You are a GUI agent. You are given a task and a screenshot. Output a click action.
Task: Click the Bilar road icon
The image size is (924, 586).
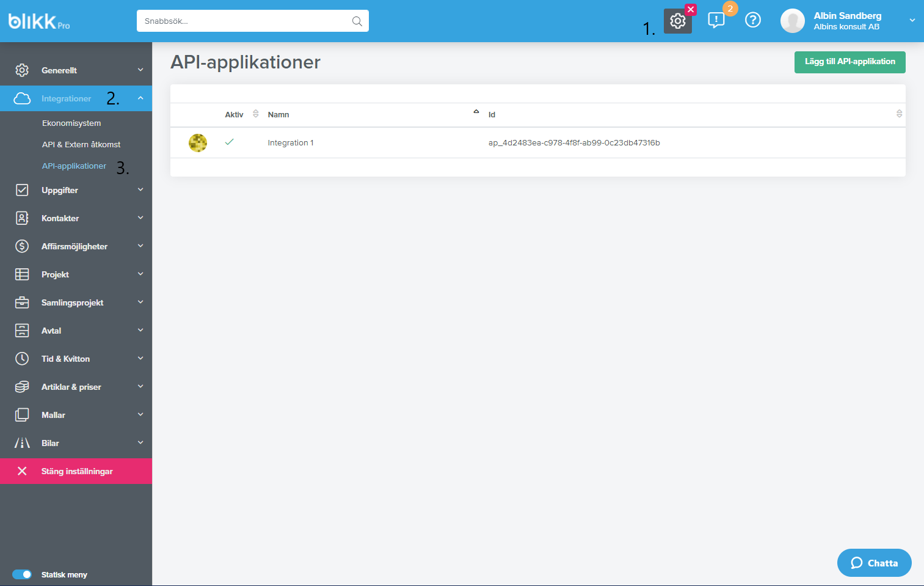coord(22,443)
